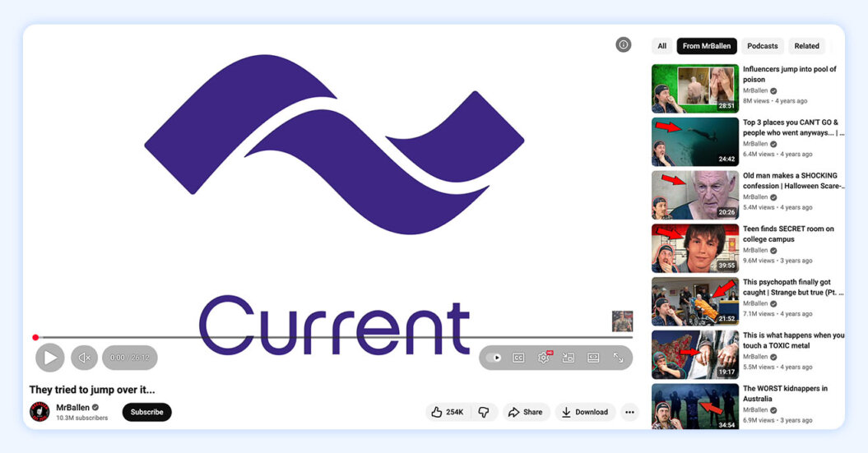Open the MrBallen channel avatar
This screenshot has height=453, width=868.
(39, 412)
